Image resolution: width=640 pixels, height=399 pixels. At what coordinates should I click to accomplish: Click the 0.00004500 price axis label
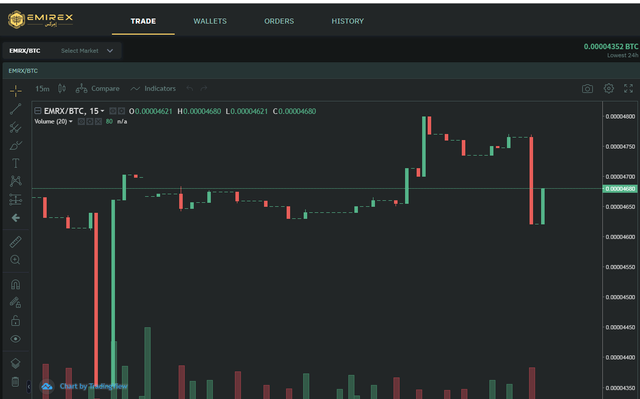[620, 297]
